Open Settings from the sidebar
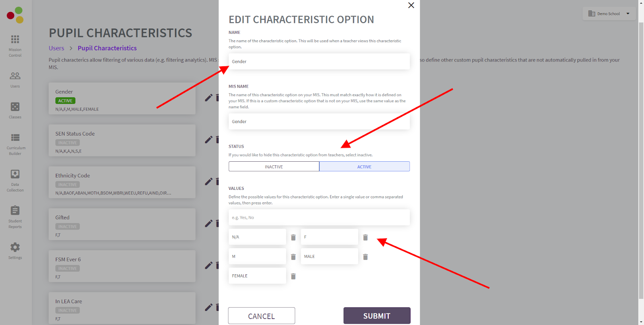644x325 pixels. tap(15, 251)
